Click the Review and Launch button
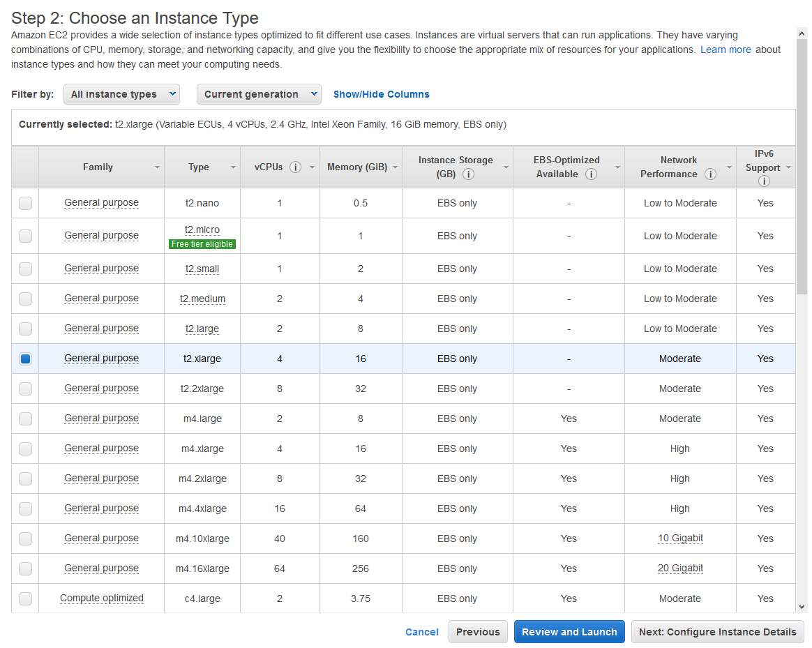The image size is (812, 648). pyautogui.click(x=569, y=632)
